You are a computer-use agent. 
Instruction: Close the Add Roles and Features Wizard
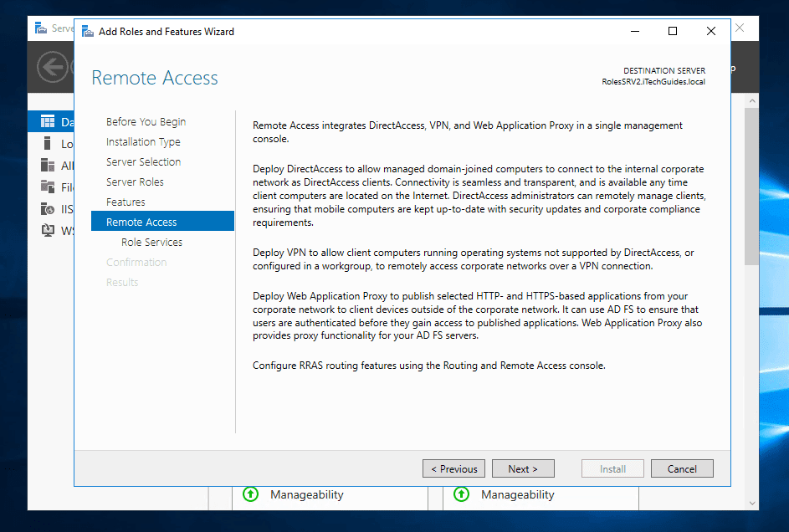[711, 31]
